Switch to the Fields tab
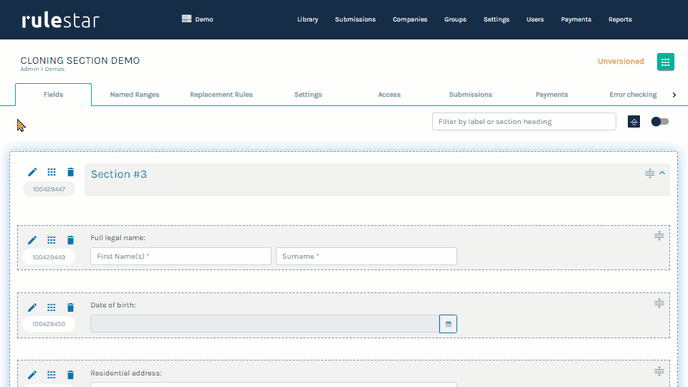The height and width of the screenshot is (387, 688). pyautogui.click(x=53, y=94)
